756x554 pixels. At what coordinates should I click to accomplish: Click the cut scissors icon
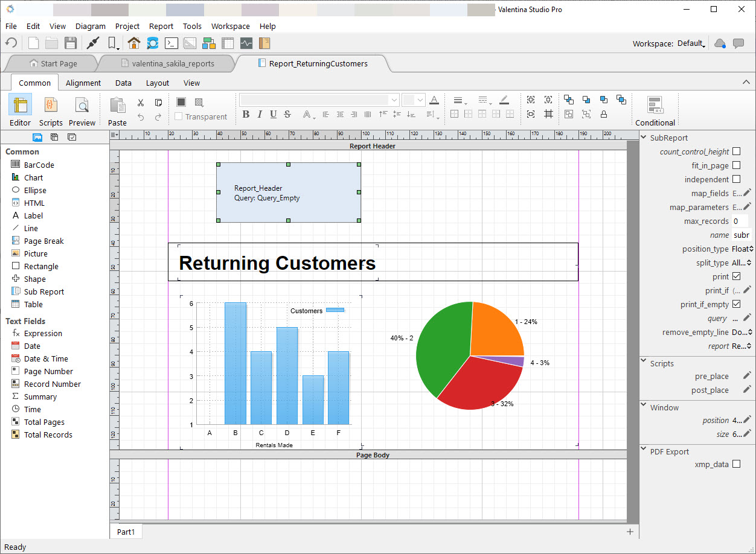[x=141, y=103]
